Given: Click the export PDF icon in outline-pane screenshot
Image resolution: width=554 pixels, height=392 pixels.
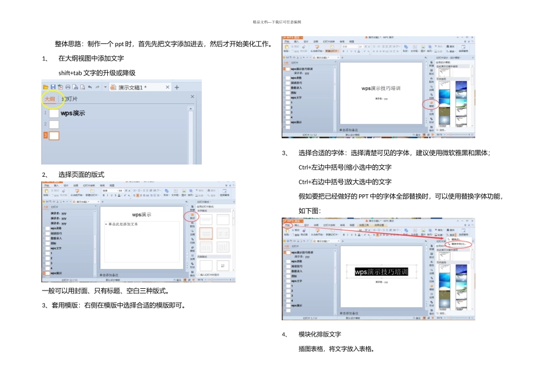Looking at the screenshot, I should pyautogui.click(x=61, y=87).
